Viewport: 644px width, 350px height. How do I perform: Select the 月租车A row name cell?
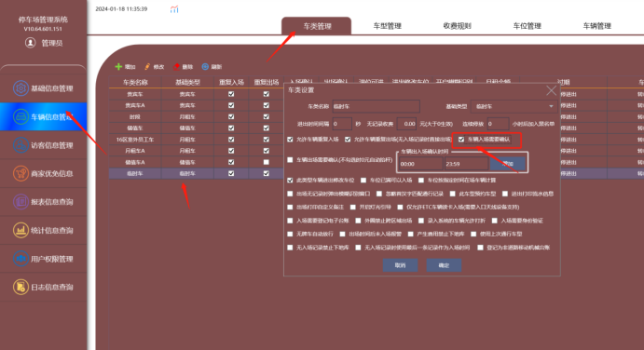coord(135,151)
